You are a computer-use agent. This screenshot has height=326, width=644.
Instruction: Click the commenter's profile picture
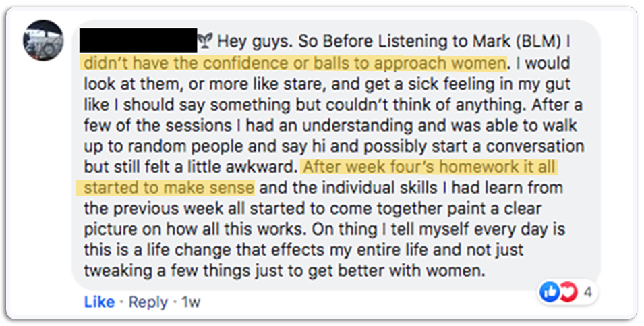coord(43,40)
